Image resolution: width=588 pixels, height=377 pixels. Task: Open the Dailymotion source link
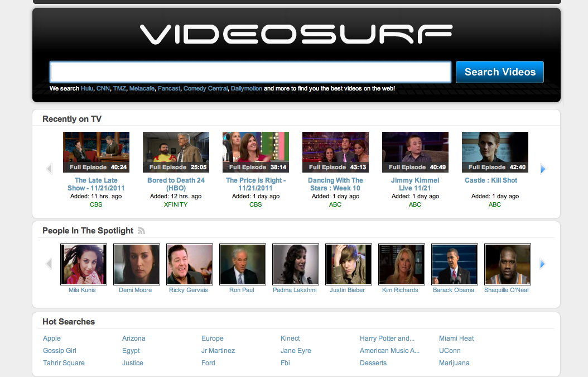coord(247,89)
